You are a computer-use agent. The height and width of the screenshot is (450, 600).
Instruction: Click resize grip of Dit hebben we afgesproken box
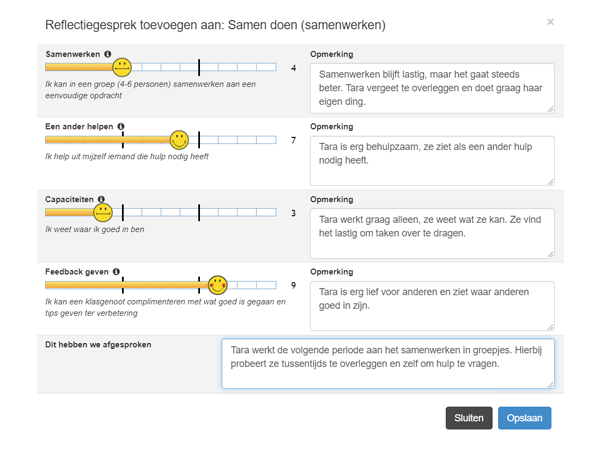point(550,385)
